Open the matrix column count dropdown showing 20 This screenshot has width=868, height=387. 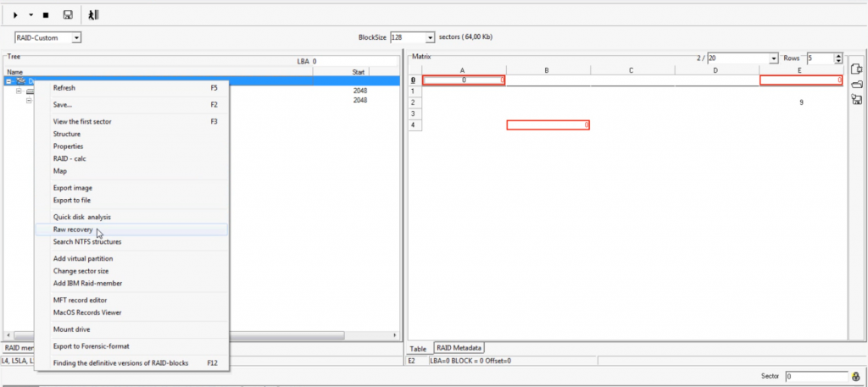point(773,58)
